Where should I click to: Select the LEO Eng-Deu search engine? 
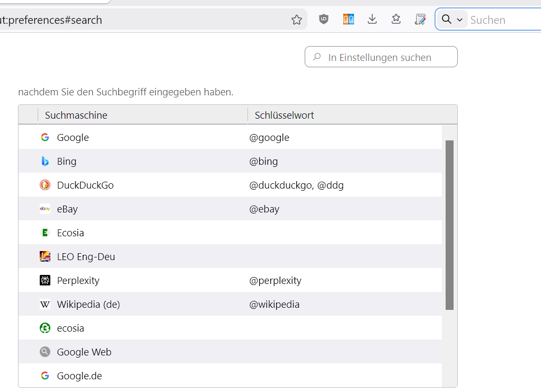[86, 256]
